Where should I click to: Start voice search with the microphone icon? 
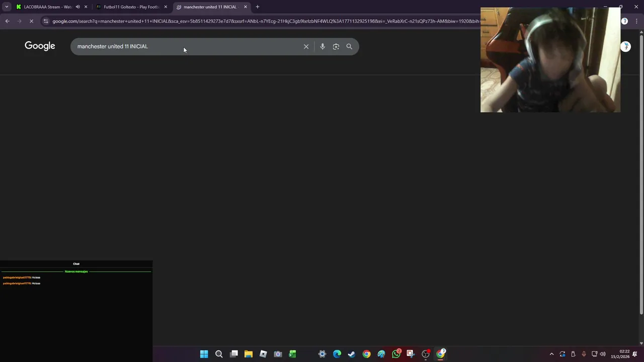click(323, 46)
